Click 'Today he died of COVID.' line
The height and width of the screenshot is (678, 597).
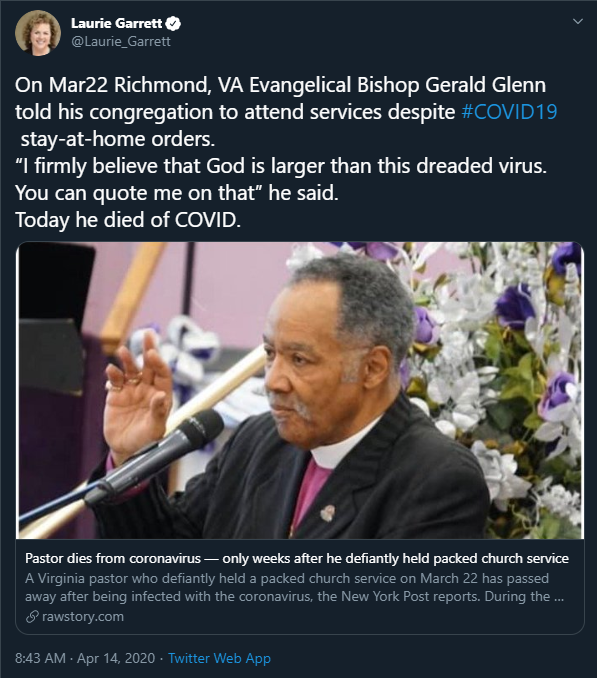click(x=128, y=220)
